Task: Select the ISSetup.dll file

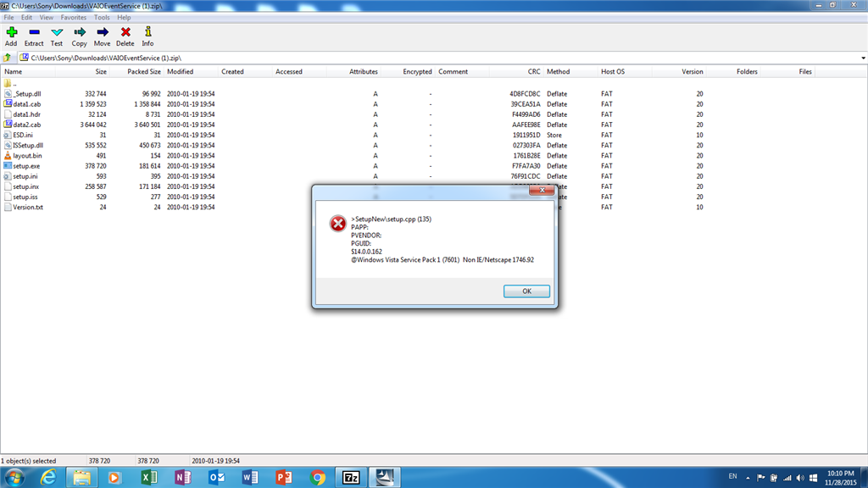Action: pyautogui.click(x=28, y=146)
